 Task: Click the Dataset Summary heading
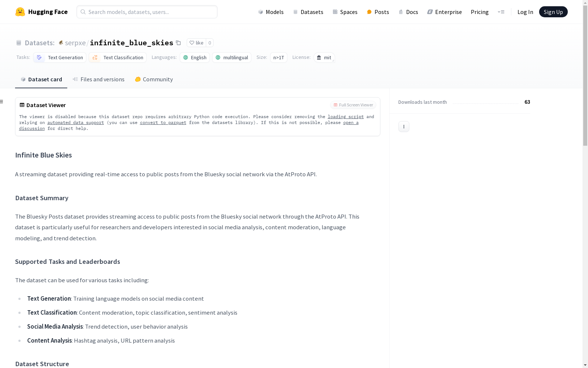point(42,198)
